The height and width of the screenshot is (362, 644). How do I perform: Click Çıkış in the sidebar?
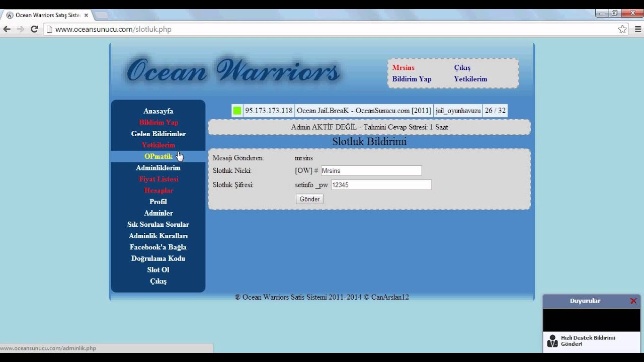click(x=158, y=281)
